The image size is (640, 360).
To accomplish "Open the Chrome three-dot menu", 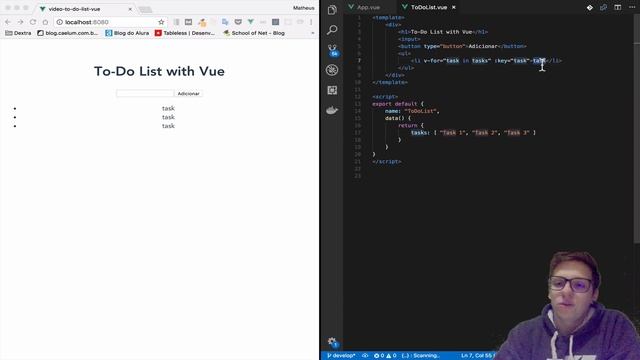I will point(311,22).
